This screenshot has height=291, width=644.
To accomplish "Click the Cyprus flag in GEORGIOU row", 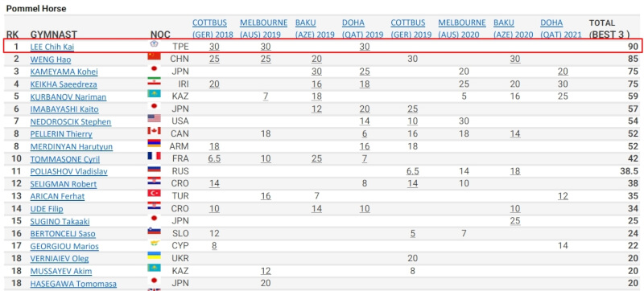I will (154, 243).
